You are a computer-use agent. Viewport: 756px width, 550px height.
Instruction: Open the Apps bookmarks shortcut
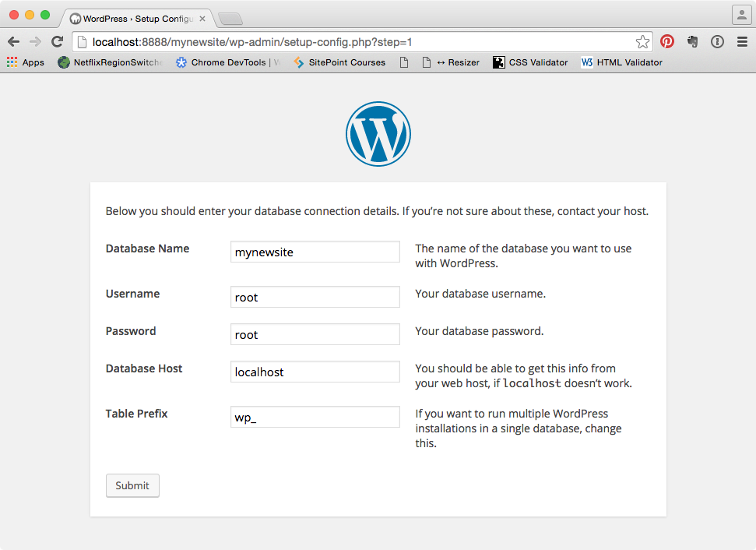[x=26, y=62]
